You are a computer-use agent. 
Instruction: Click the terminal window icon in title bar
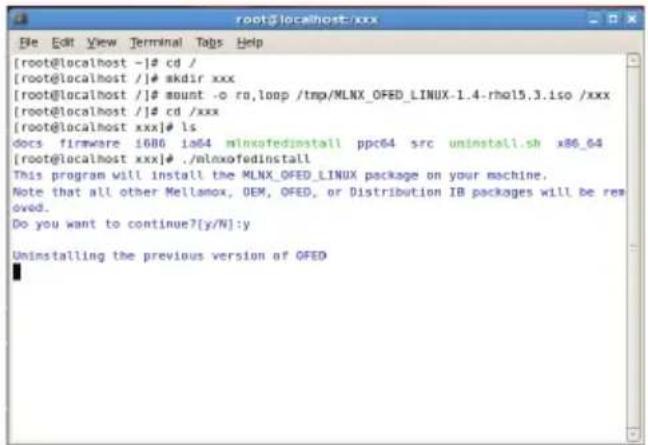click(21, 19)
